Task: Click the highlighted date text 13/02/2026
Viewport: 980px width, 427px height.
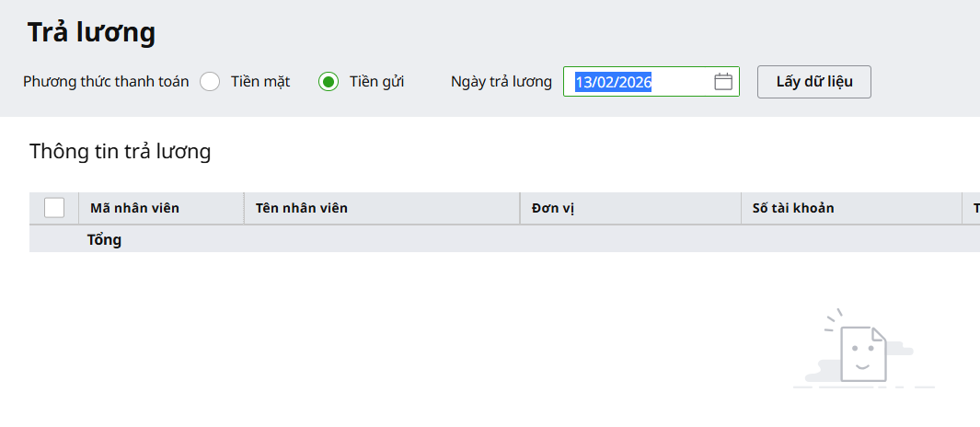Action: point(614,82)
